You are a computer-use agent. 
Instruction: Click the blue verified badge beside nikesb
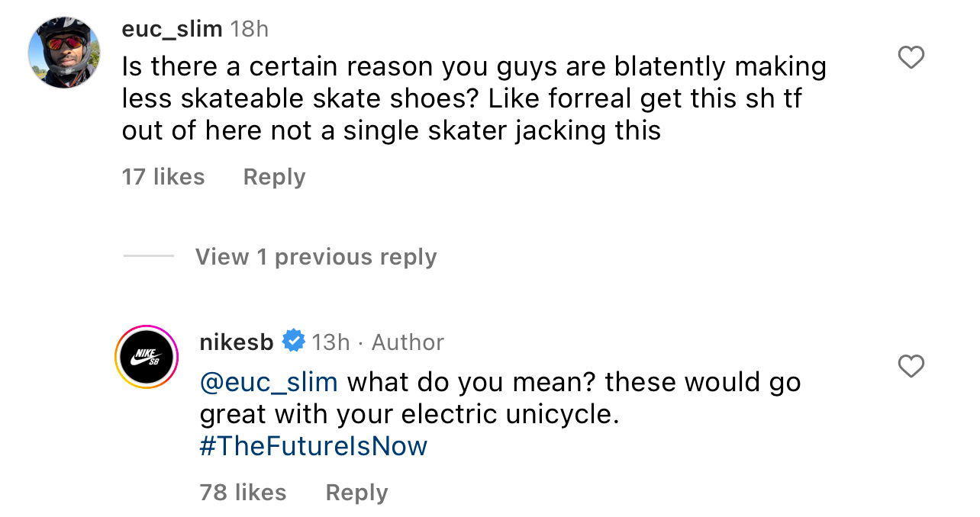point(294,342)
